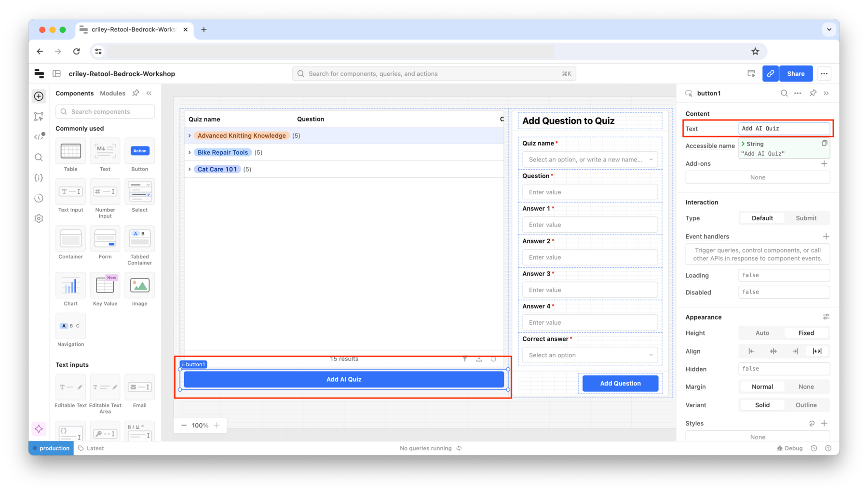Switch to the Components tab

(x=74, y=93)
